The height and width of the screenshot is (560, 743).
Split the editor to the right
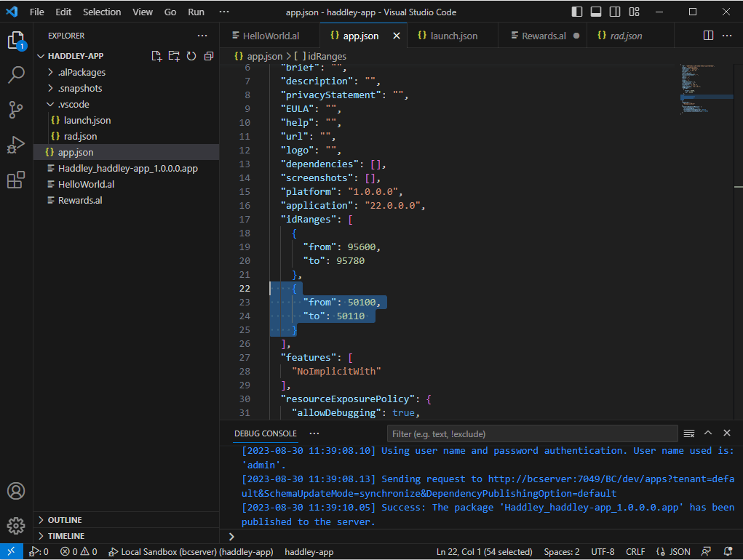[x=708, y=36]
